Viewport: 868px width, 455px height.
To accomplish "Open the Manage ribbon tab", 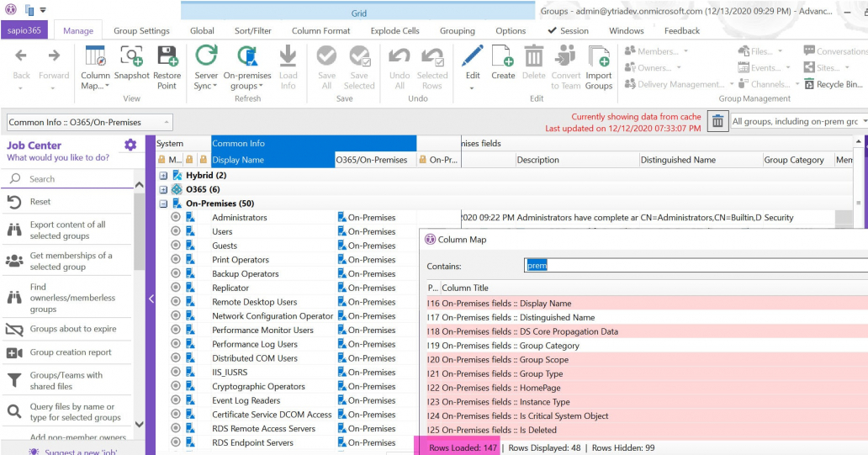I will click(x=78, y=30).
